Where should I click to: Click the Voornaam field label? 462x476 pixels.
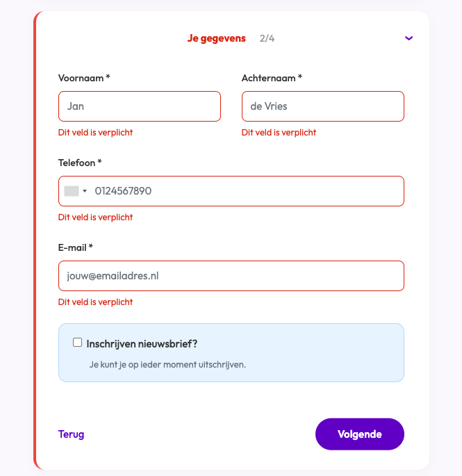pos(84,78)
